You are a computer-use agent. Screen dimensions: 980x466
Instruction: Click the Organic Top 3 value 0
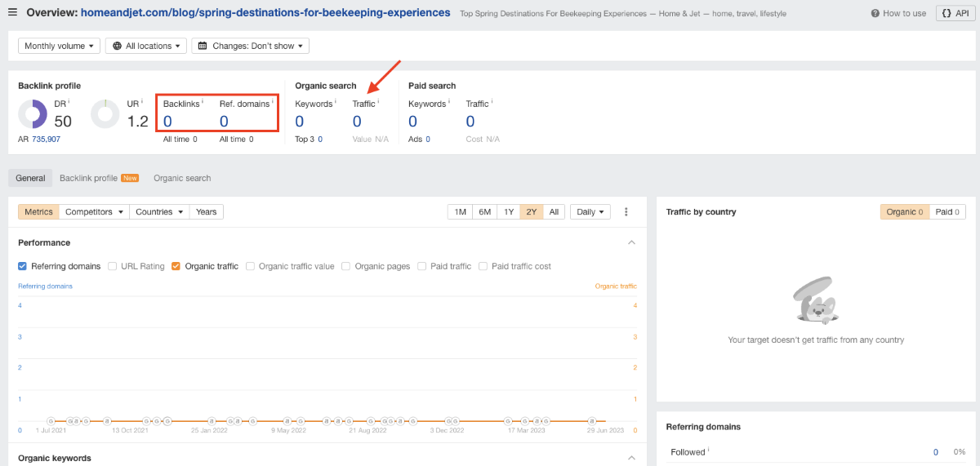coord(320,140)
